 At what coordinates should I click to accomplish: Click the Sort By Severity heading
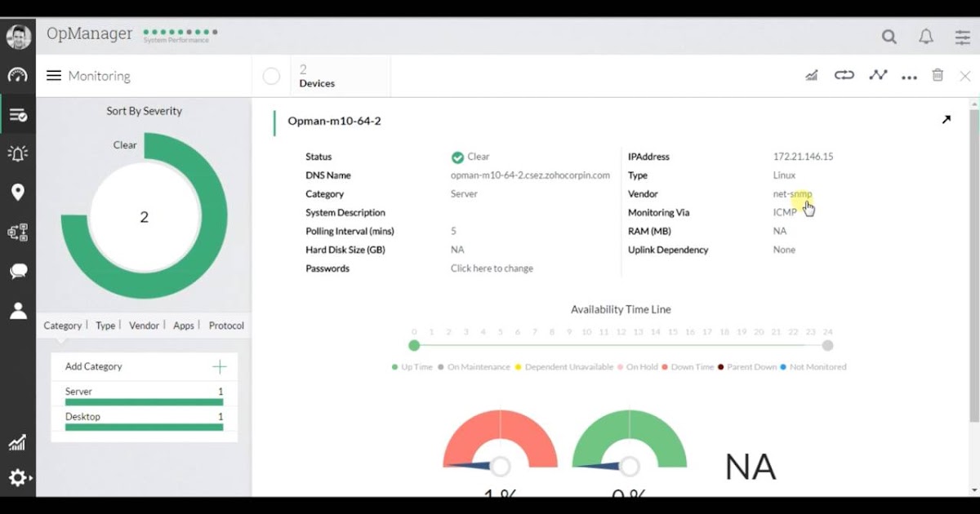click(x=144, y=111)
